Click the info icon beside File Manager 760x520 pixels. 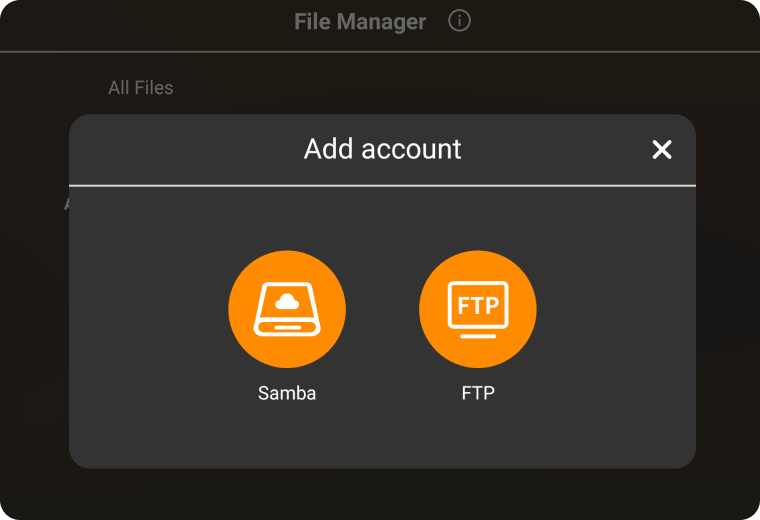[x=459, y=21]
